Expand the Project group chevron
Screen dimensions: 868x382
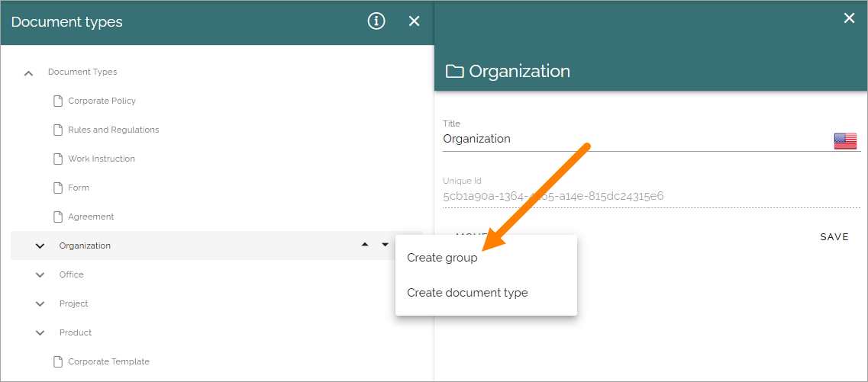40,304
